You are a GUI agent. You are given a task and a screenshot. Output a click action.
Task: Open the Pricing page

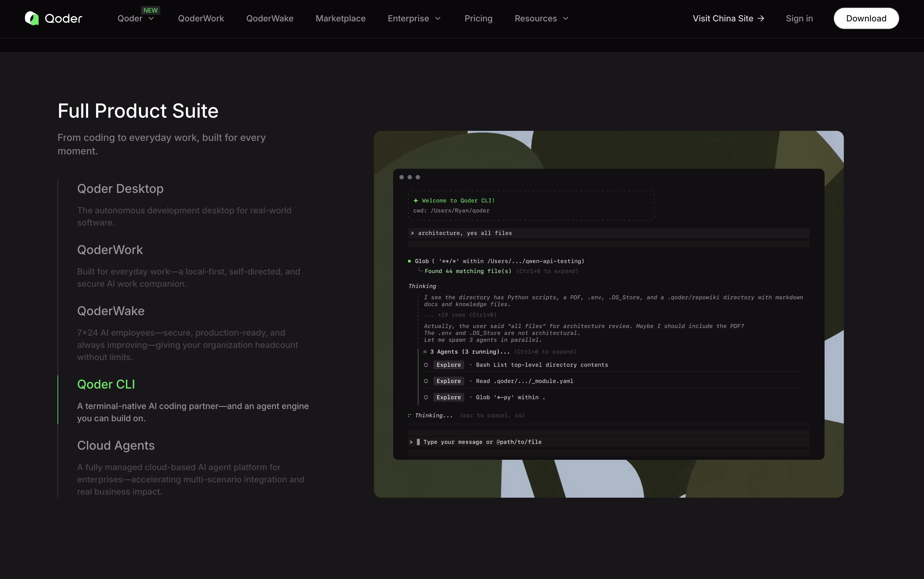tap(478, 18)
